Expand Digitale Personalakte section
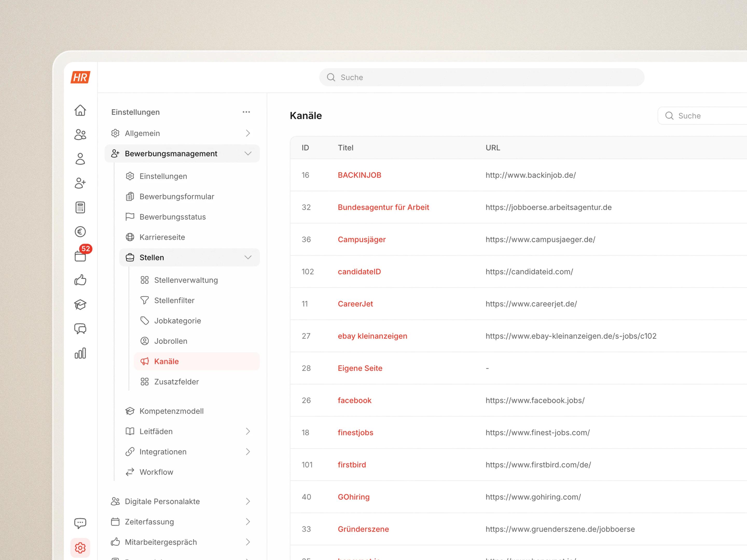 click(182, 502)
